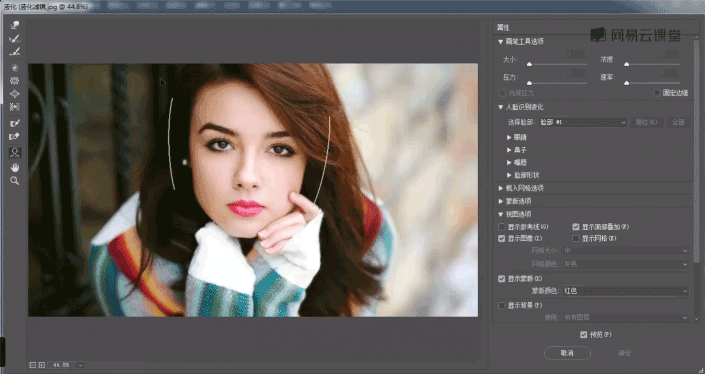Viewport: 705px width, 374px height.
Task: Click the 取消 cancel button
Action: click(567, 353)
